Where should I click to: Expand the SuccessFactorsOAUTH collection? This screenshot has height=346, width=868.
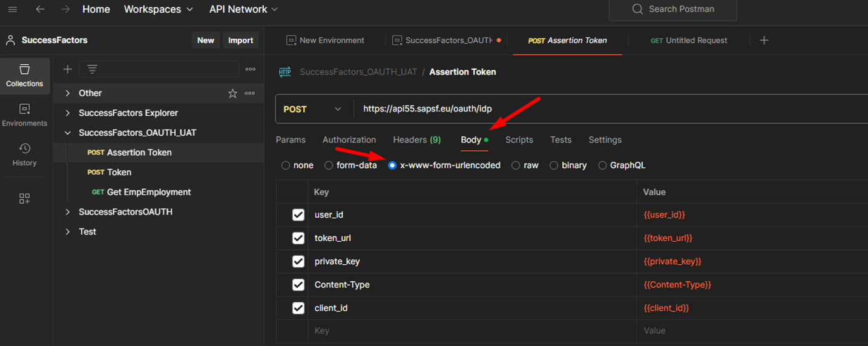tap(67, 212)
